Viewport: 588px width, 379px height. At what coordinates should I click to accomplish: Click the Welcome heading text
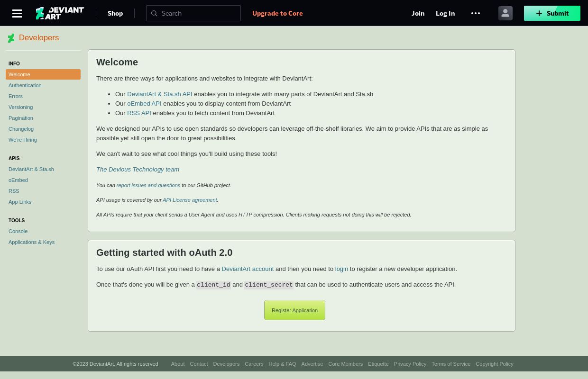117,62
